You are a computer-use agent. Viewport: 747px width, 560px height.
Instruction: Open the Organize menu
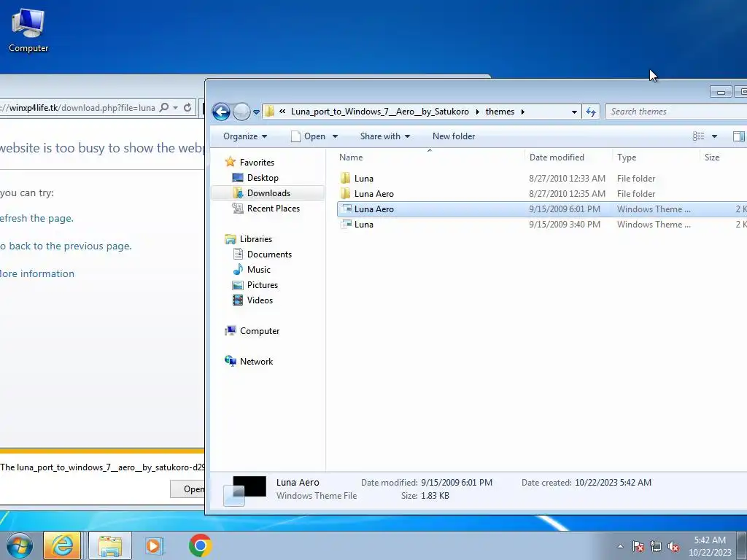tap(245, 136)
